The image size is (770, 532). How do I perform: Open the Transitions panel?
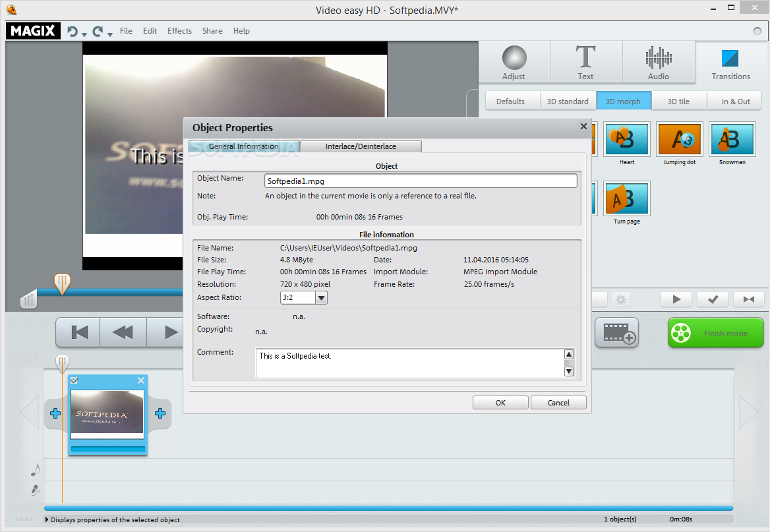click(730, 63)
